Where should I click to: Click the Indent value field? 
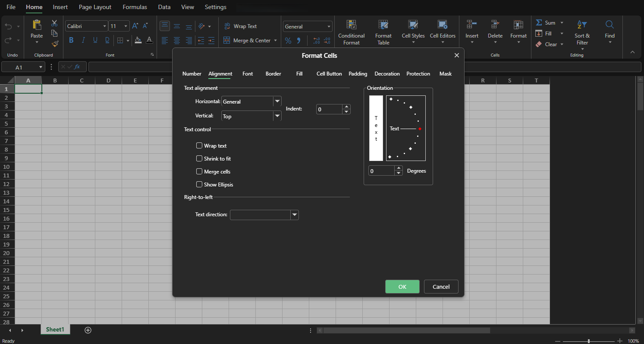[x=330, y=109]
